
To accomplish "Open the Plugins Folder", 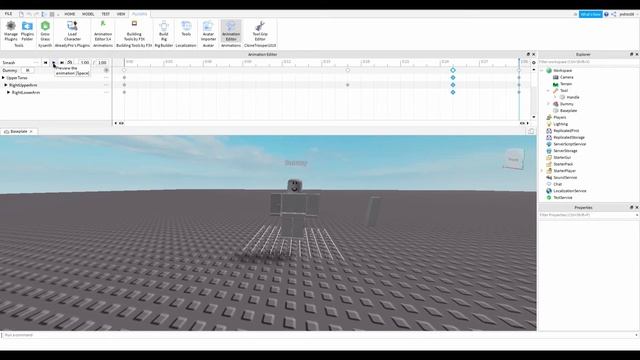I will (x=27, y=31).
